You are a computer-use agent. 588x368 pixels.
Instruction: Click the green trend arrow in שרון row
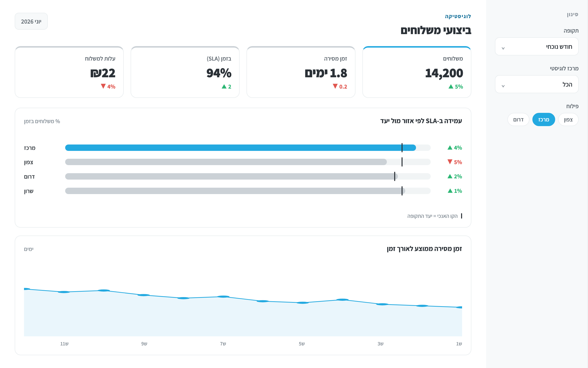pyautogui.click(x=450, y=191)
